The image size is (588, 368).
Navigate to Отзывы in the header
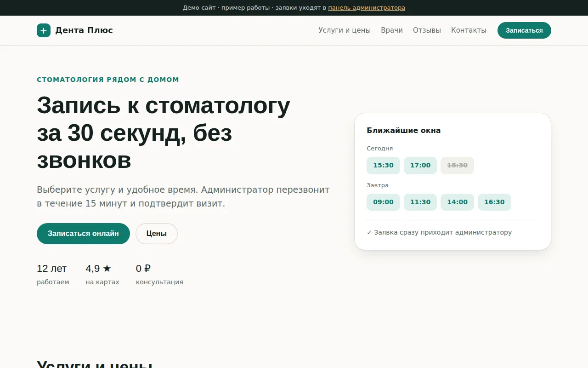click(427, 30)
